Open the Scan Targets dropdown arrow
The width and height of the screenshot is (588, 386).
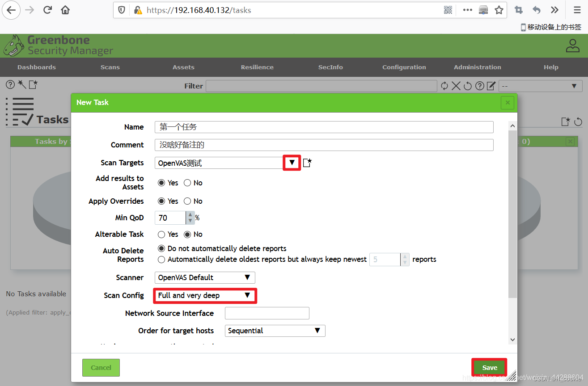tap(292, 163)
